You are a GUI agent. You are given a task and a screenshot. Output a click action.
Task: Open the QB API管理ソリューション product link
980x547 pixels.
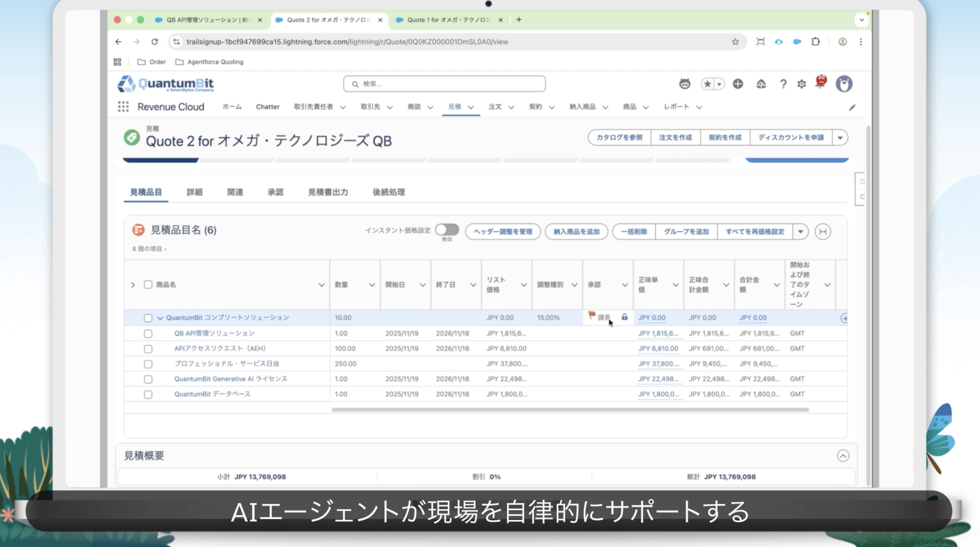214,333
